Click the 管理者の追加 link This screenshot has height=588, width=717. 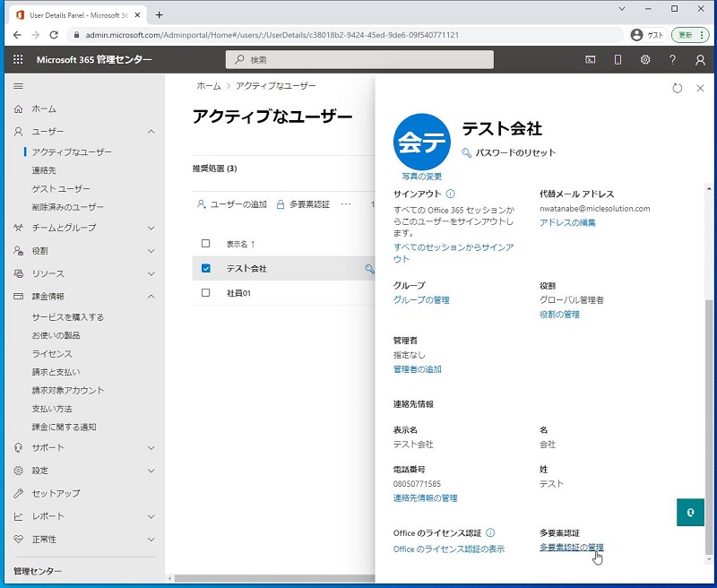point(417,369)
